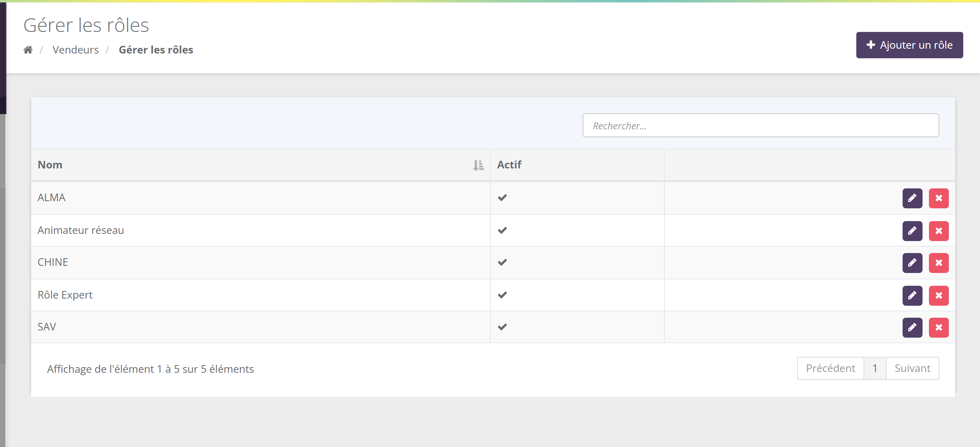Focus the Rechercher search field
980x447 pixels.
click(x=761, y=126)
